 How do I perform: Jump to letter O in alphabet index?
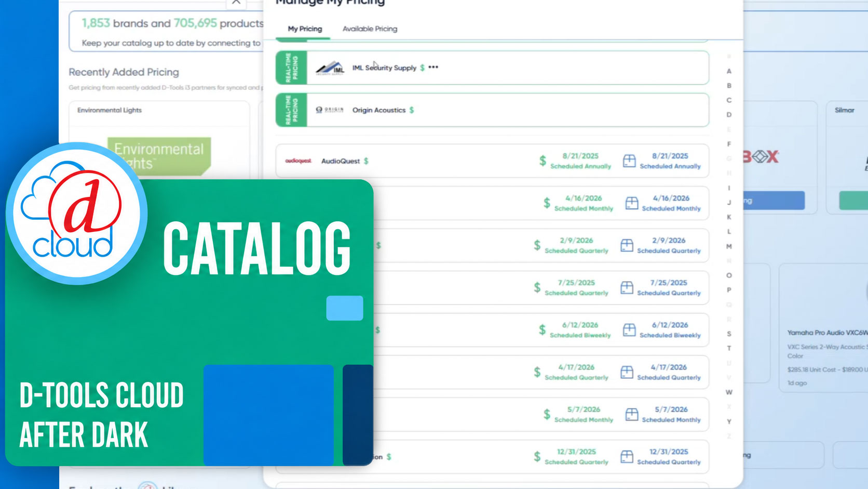tap(729, 275)
